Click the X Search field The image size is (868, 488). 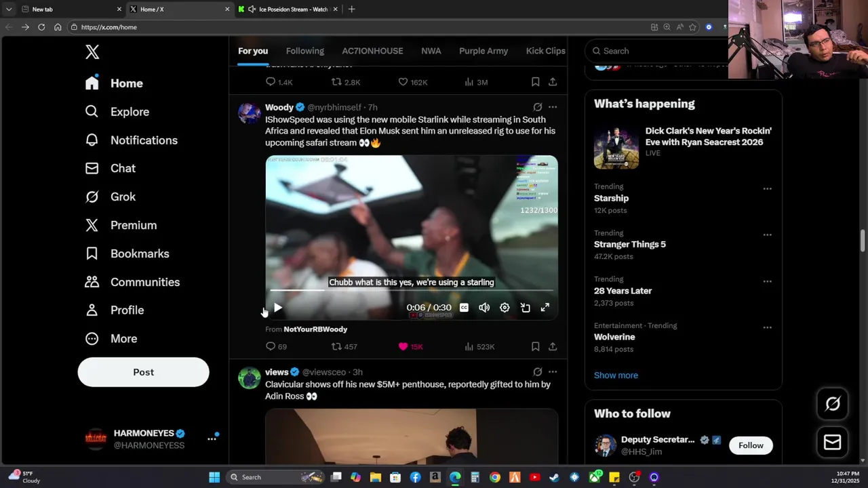(x=658, y=51)
